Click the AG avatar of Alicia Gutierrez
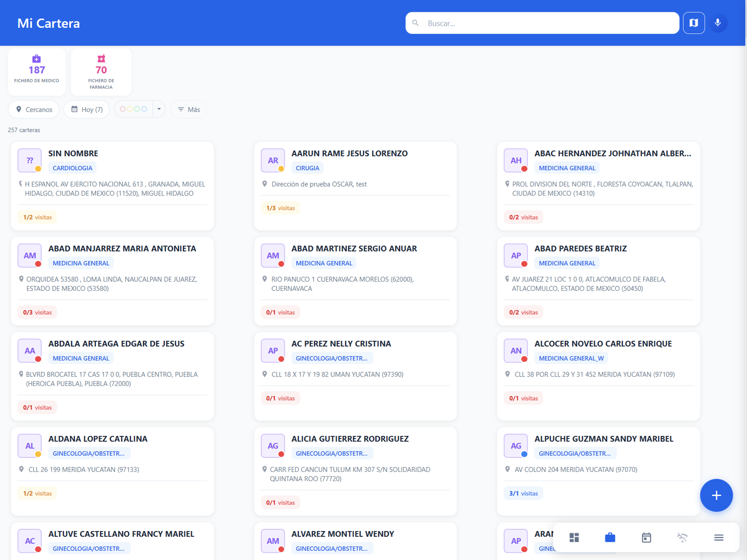 click(x=273, y=446)
